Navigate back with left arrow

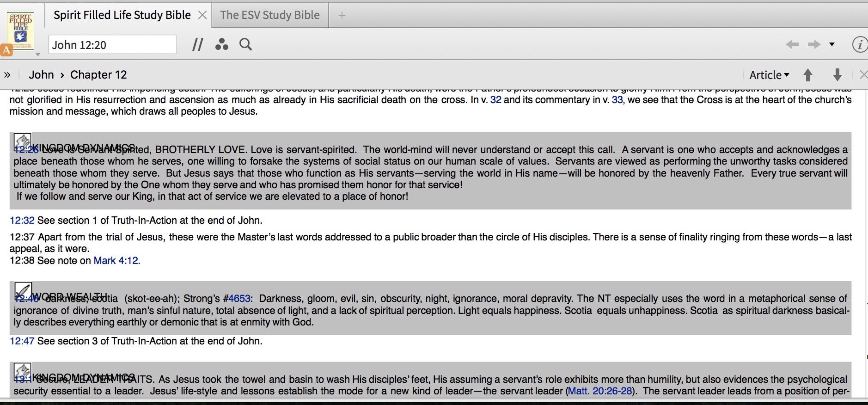pyautogui.click(x=792, y=44)
